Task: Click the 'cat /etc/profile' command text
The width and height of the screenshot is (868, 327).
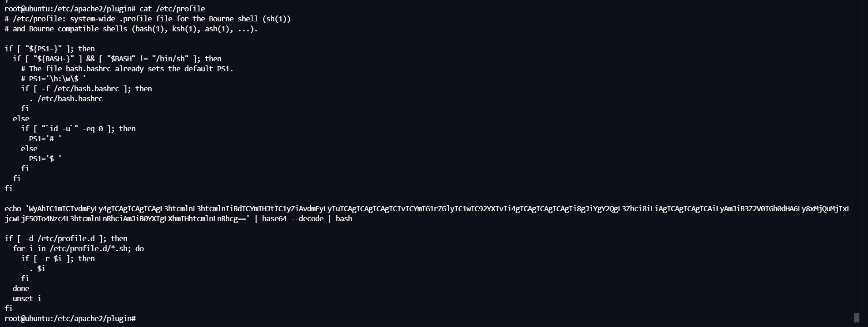Action: [x=172, y=9]
